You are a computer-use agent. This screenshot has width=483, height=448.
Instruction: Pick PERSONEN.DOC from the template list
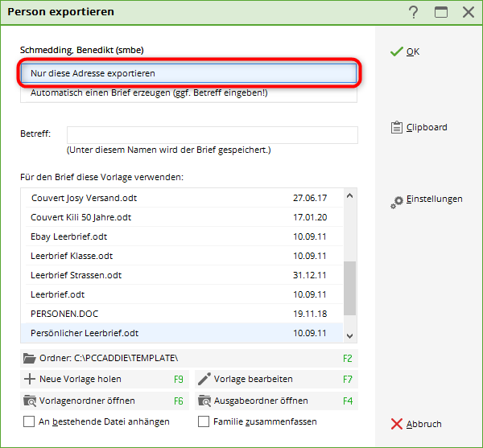[64, 314]
